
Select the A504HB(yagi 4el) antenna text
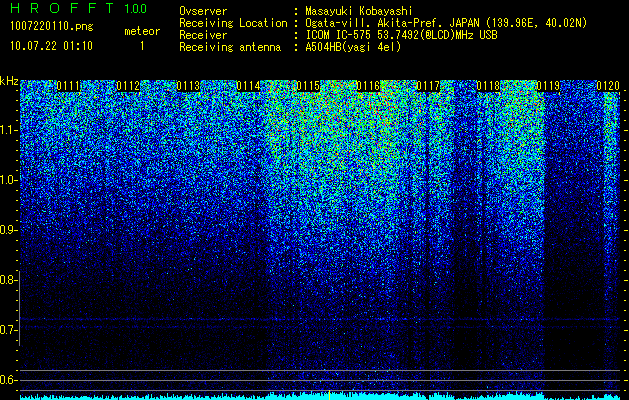coord(353,47)
